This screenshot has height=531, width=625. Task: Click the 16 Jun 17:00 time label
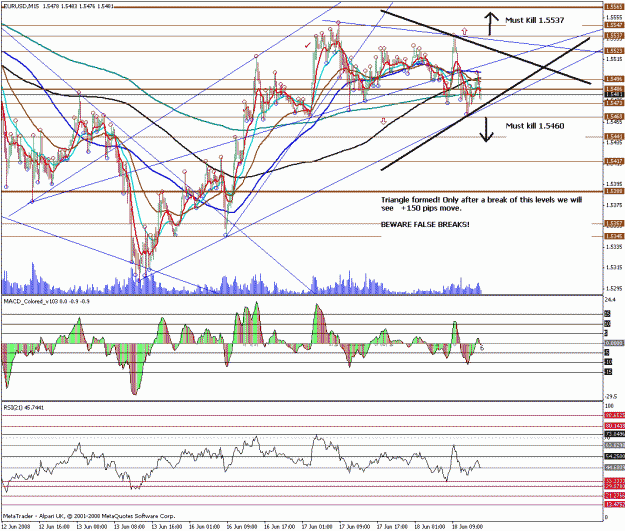[x=279, y=527]
